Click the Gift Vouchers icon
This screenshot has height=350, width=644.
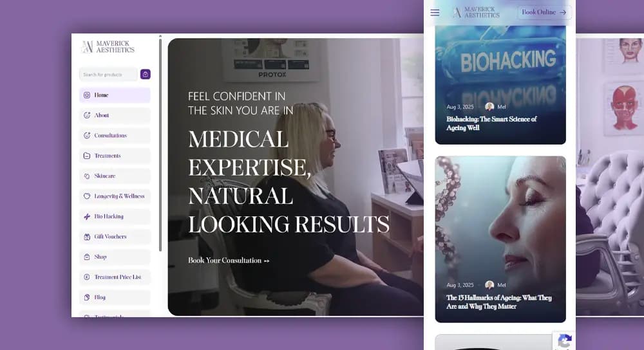tap(87, 237)
